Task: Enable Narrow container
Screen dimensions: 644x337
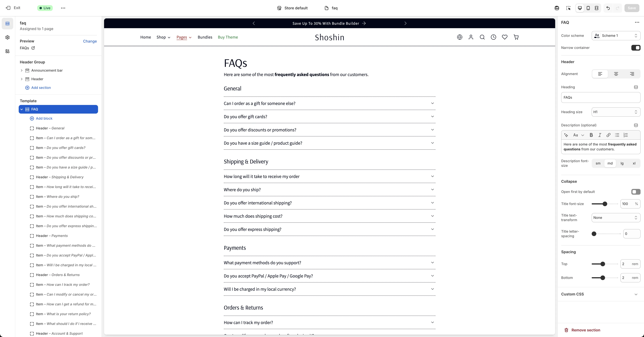Action: (x=636, y=48)
